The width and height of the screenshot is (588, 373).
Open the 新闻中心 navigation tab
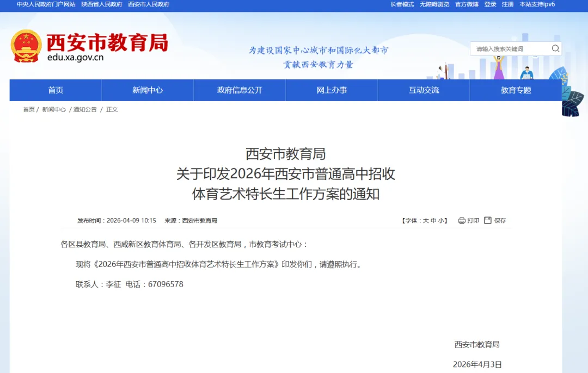coord(147,90)
